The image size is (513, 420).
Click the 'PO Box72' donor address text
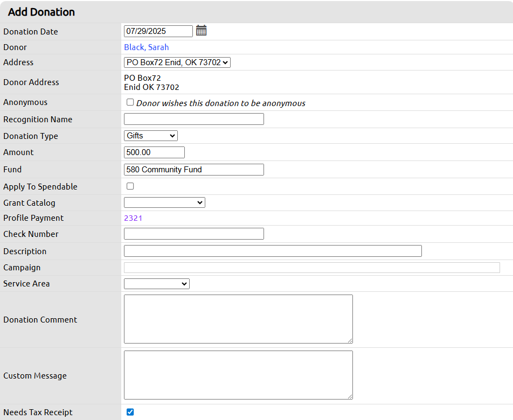(142, 78)
